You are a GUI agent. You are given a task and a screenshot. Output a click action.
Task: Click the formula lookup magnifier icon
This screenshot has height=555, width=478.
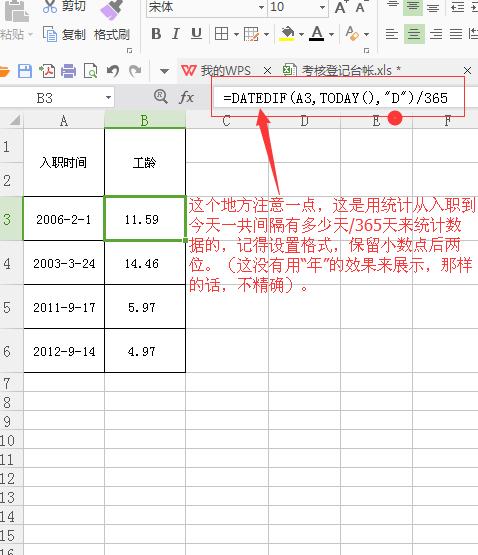[x=160, y=96]
